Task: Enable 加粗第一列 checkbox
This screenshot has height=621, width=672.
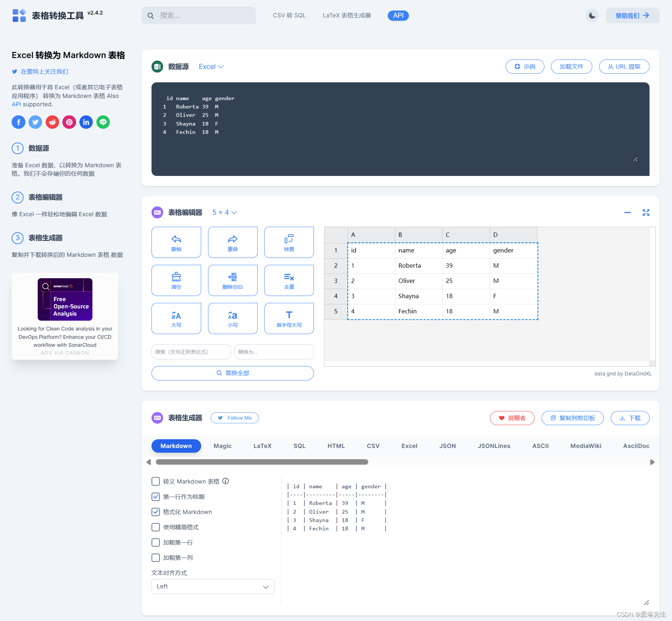Action: [155, 558]
